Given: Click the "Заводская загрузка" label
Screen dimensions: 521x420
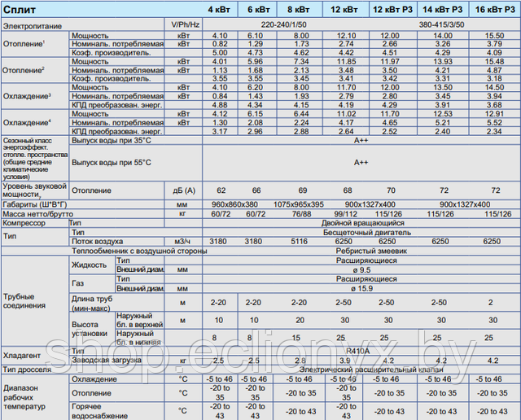Looking at the screenshot, I should 107,361.
